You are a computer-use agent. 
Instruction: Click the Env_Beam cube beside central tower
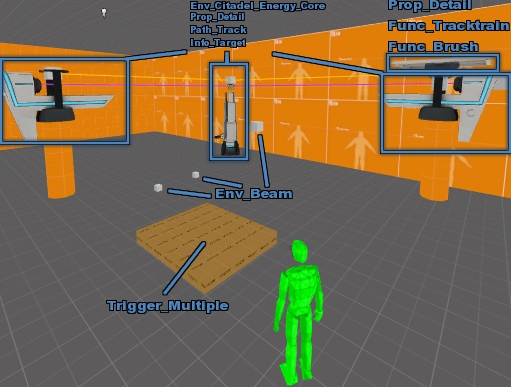pos(257,127)
